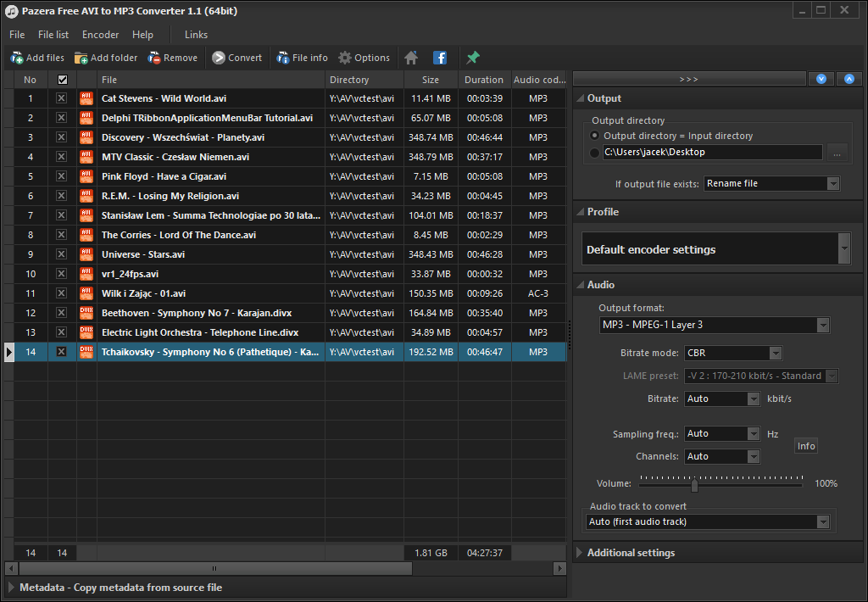The height and width of the screenshot is (602, 868).
Task: Uncheck the Stanisław Lem file checkbox
Action: click(61, 215)
